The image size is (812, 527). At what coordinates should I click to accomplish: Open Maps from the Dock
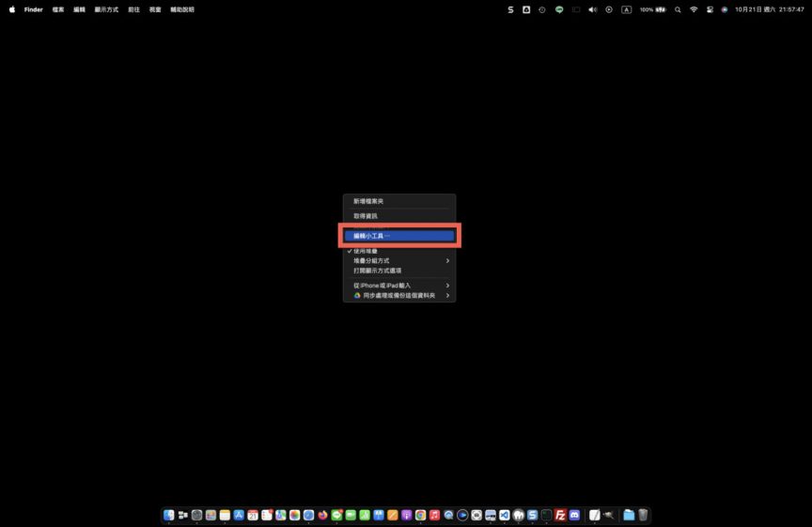coord(281,515)
